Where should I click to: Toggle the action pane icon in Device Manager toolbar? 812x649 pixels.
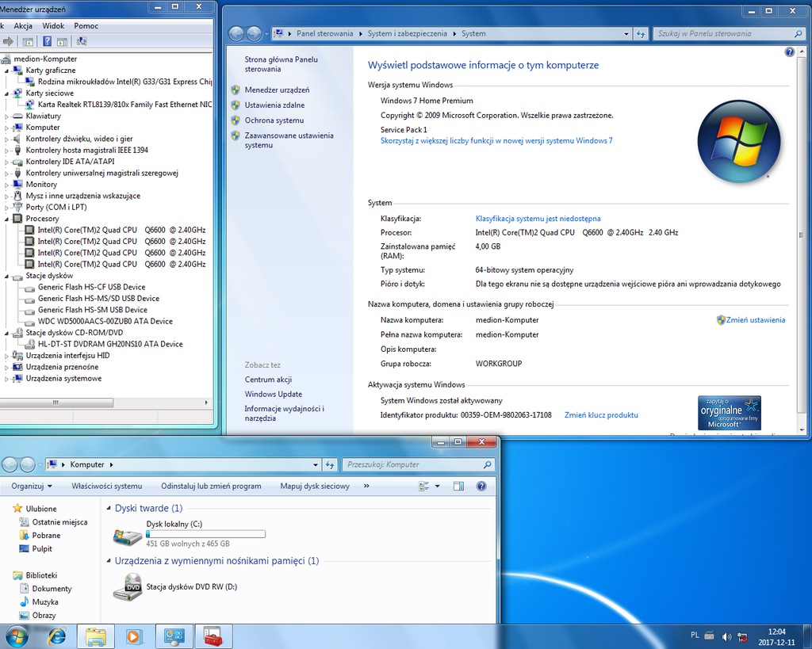pos(62,41)
